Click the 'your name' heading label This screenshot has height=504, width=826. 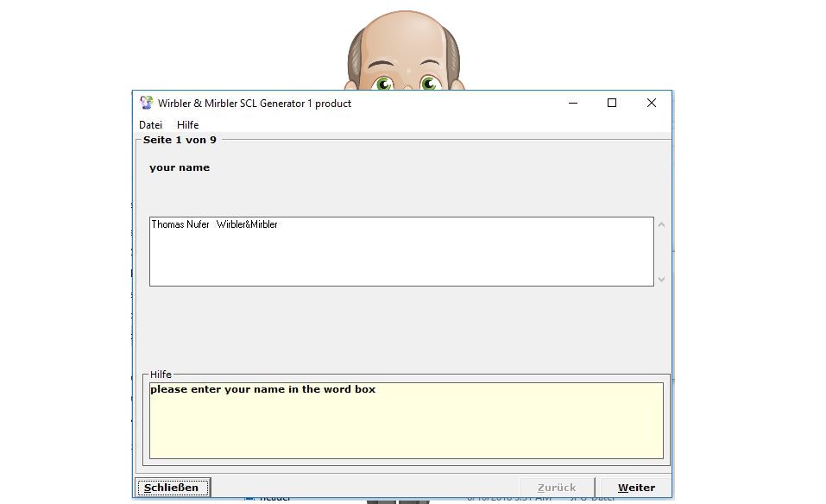180,167
